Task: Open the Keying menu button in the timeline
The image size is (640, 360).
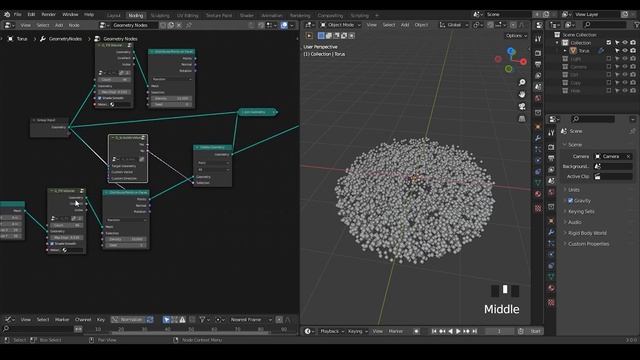Action: pyautogui.click(x=357, y=331)
